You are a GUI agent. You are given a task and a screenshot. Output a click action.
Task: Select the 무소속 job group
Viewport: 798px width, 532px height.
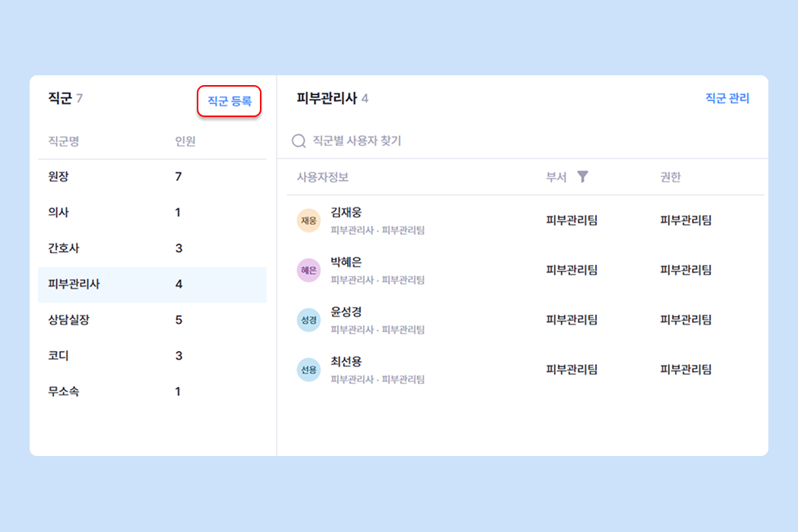pos(152,391)
